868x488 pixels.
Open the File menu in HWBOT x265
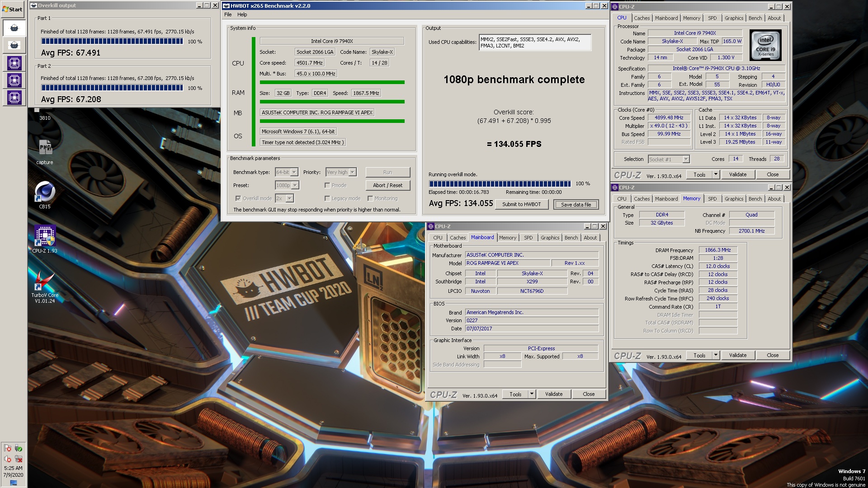[228, 14]
